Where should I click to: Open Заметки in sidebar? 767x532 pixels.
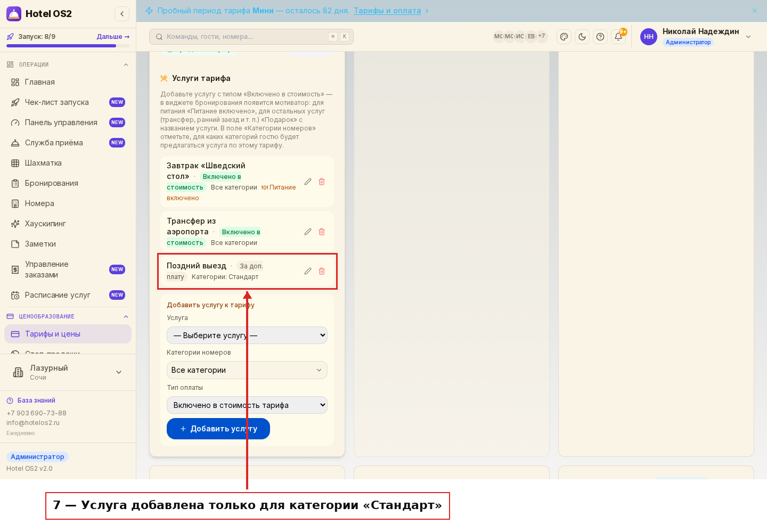pyautogui.click(x=68, y=244)
